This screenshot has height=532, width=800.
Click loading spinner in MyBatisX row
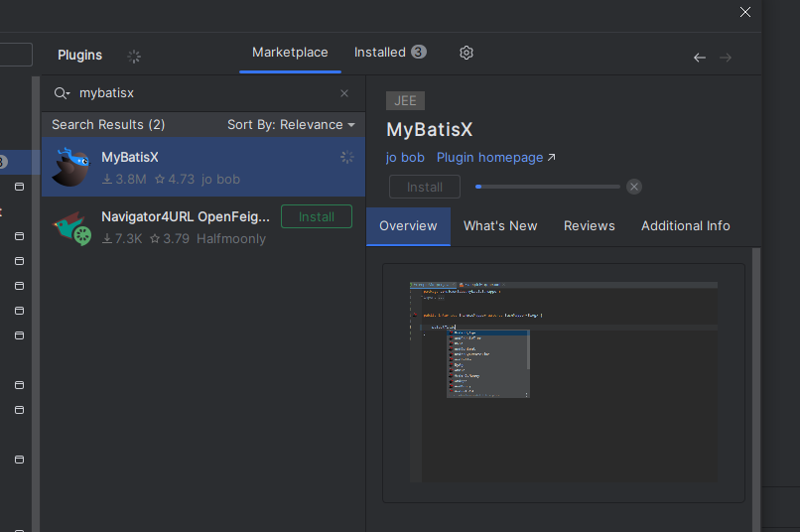347,157
